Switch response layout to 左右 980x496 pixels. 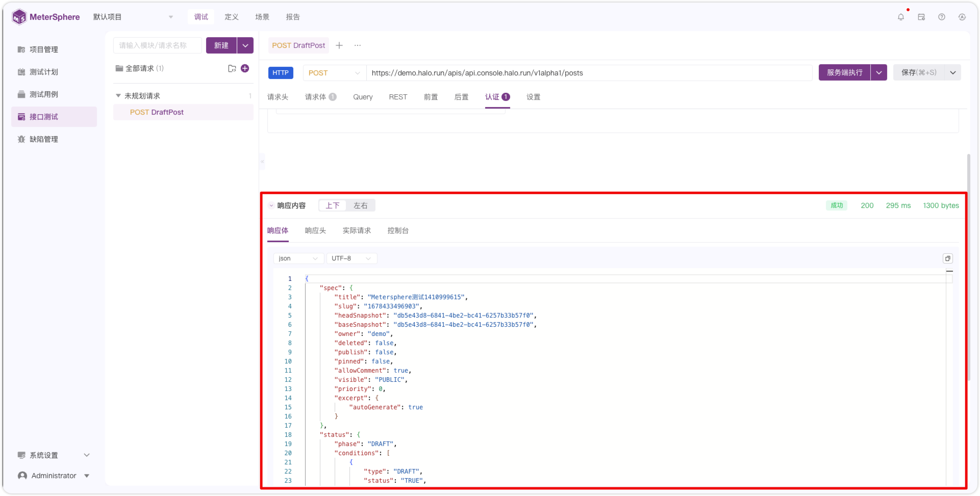click(x=361, y=205)
